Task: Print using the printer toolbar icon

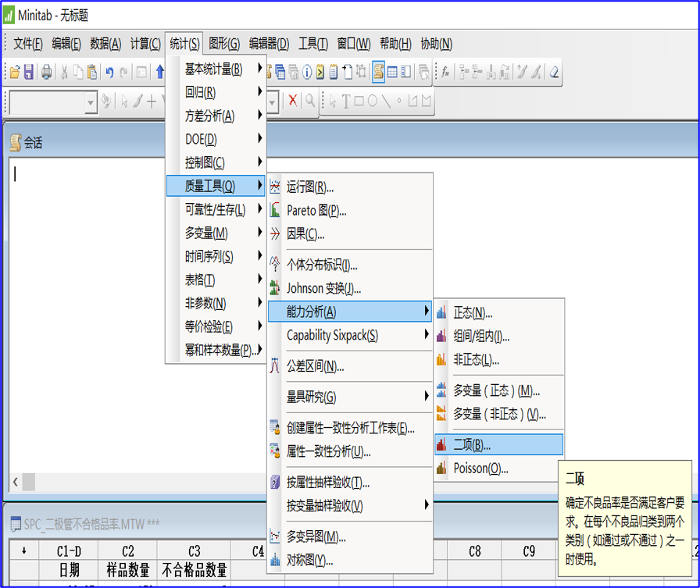Action: (46, 72)
